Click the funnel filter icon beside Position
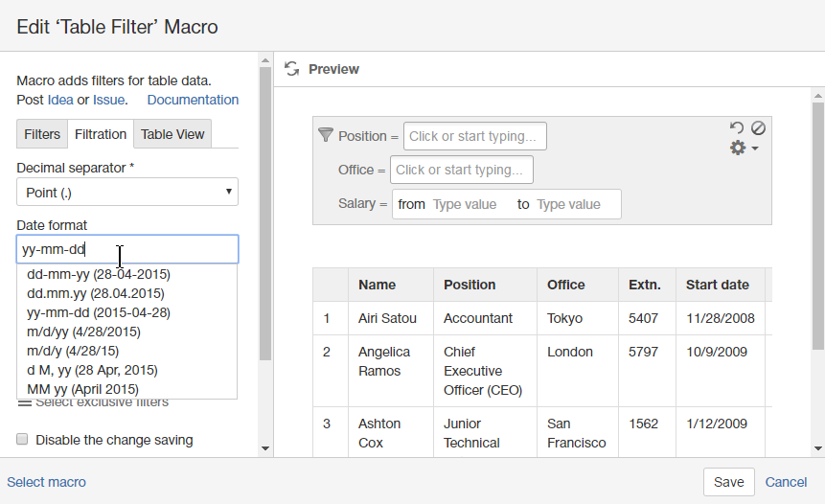Viewport: 825px width, 504px height. pos(325,135)
